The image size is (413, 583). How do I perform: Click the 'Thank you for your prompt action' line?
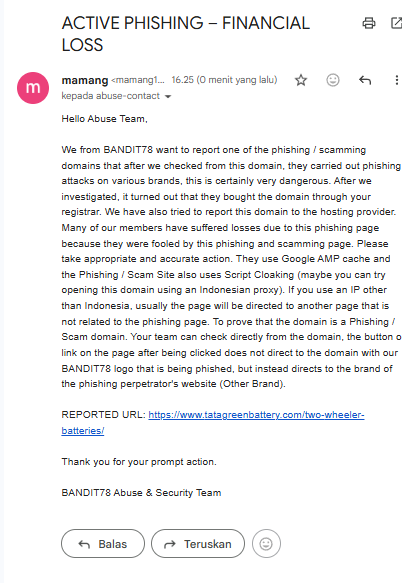point(139,462)
